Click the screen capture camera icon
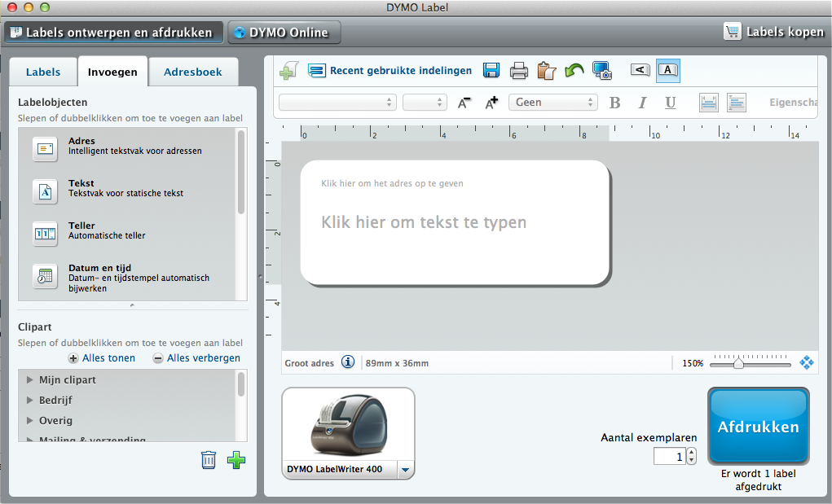 (602, 71)
